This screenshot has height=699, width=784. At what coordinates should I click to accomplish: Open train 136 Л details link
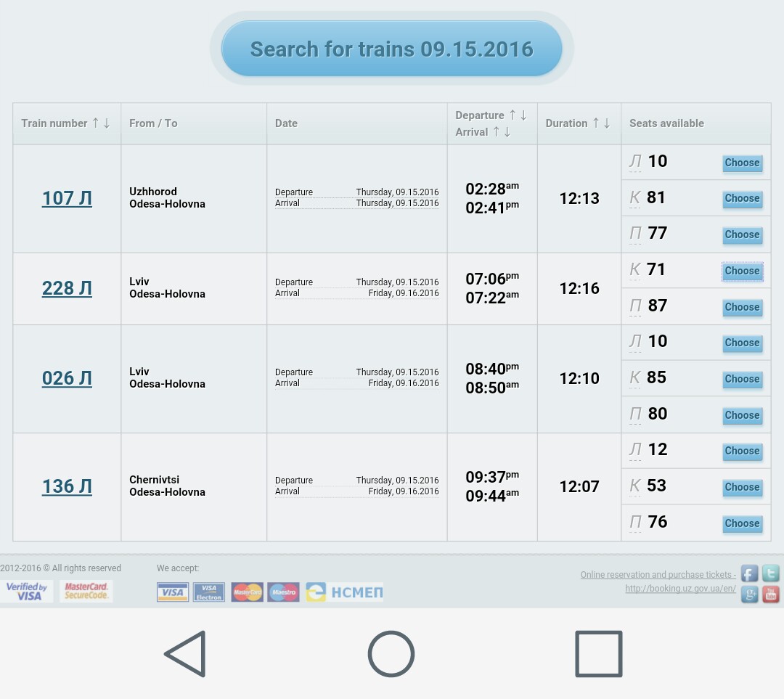click(x=67, y=486)
